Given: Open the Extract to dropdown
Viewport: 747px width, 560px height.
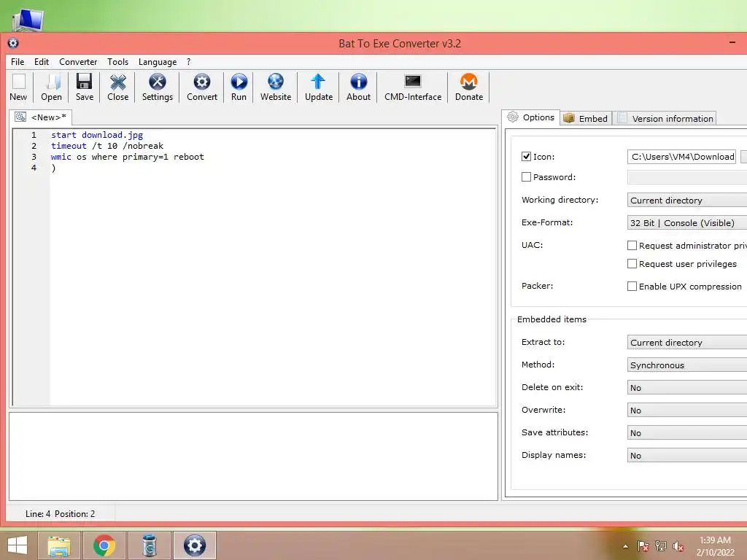Looking at the screenshot, I should coord(687,343).
